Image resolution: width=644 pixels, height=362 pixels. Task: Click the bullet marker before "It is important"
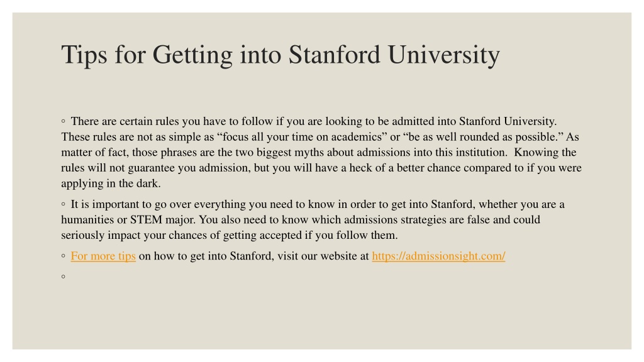click(64, 204)
